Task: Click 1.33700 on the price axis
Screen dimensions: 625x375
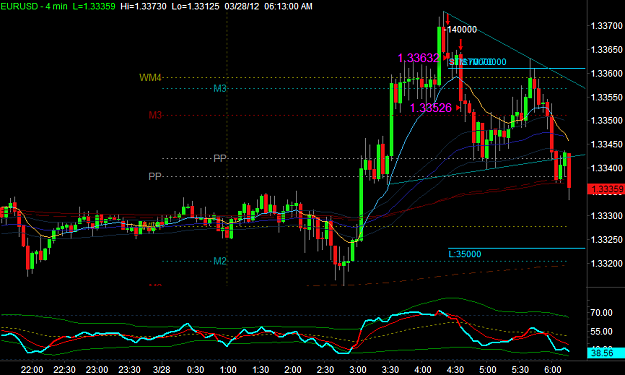Action: coord(606,26)
